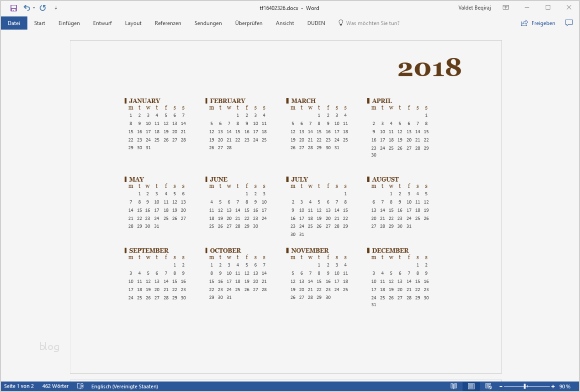Open word count '462 Wörter'
The width and height of the screenshot is (580, 392).
pyautogui.click(x=55, y=386)
